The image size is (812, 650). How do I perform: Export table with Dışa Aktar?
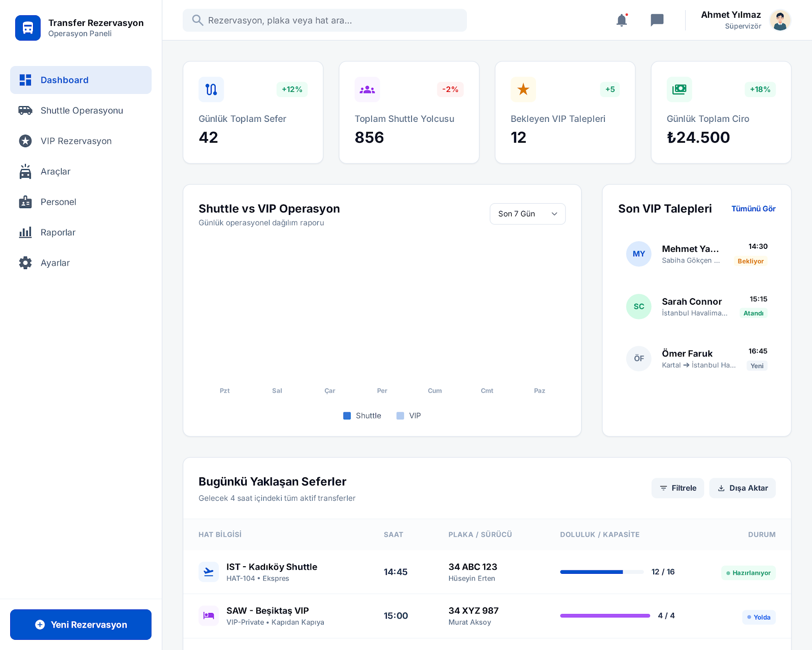click(x=742, y=488)
